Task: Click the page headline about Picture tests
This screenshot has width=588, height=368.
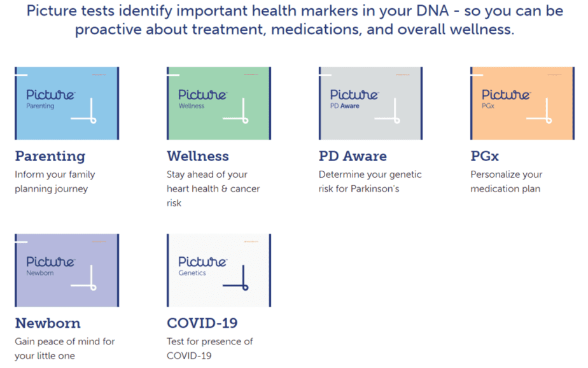Action: [x=295, y=20]
